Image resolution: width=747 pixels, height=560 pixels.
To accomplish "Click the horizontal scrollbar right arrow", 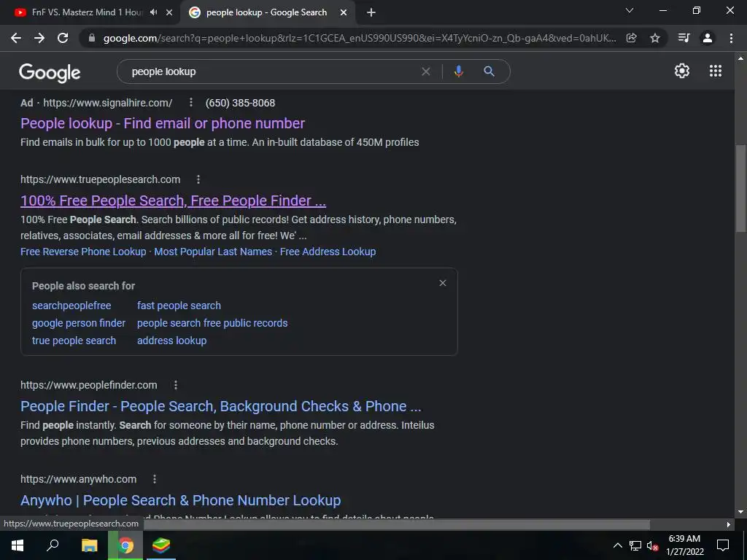I will 729,524.
